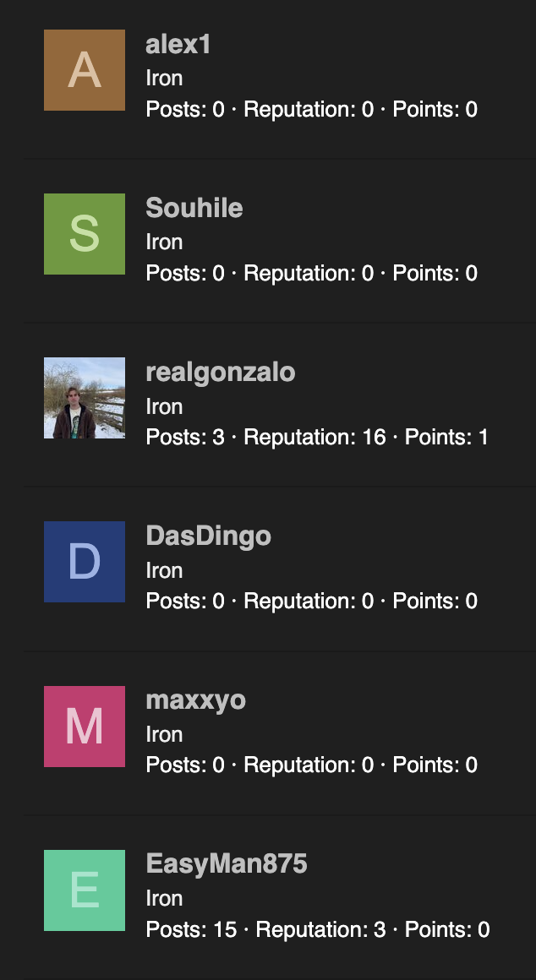Select the maxxyo username link
The width and height of the screenshot is (536, 980).
[x=196, y=700]
